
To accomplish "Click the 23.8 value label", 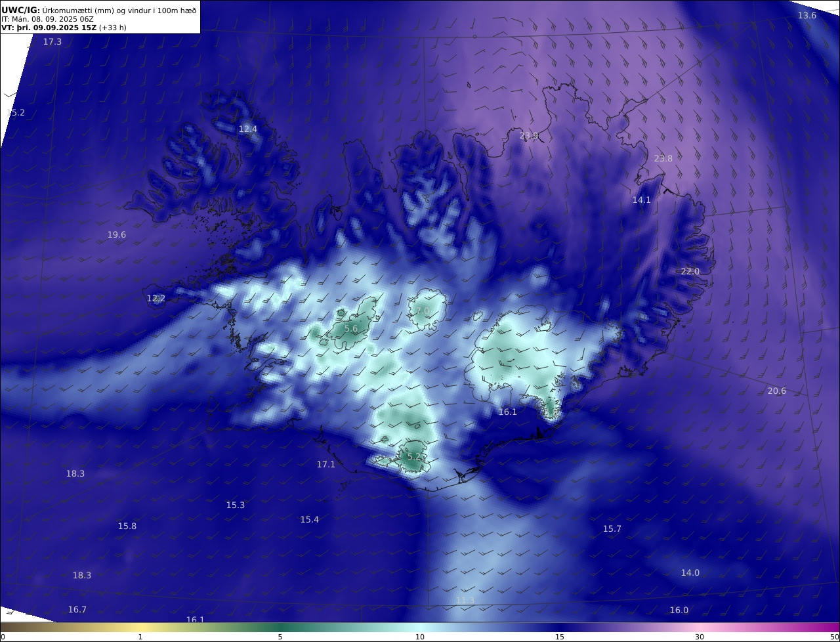I will [663, 158].
